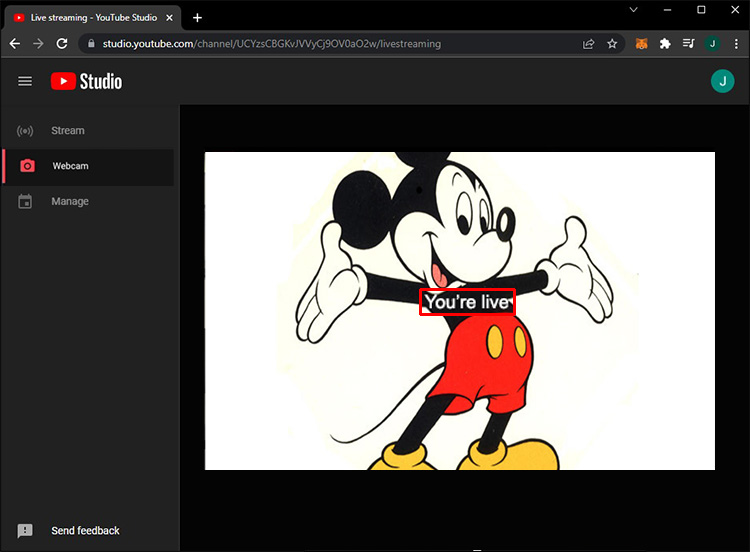Minimize the Chrome window

click(x=667, y=10)
